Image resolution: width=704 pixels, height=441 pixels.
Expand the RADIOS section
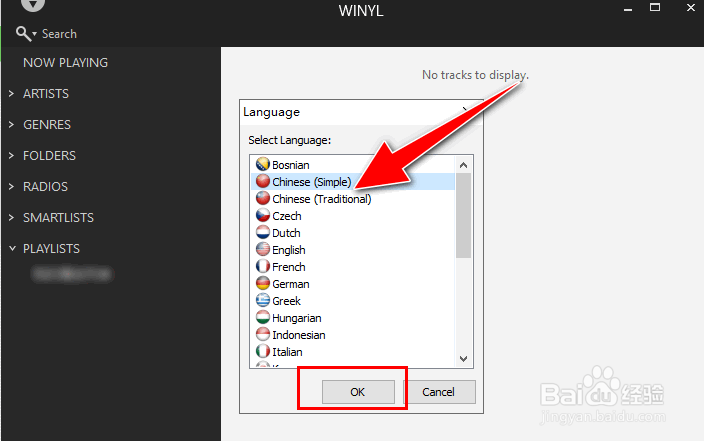[x=12, y=186]
